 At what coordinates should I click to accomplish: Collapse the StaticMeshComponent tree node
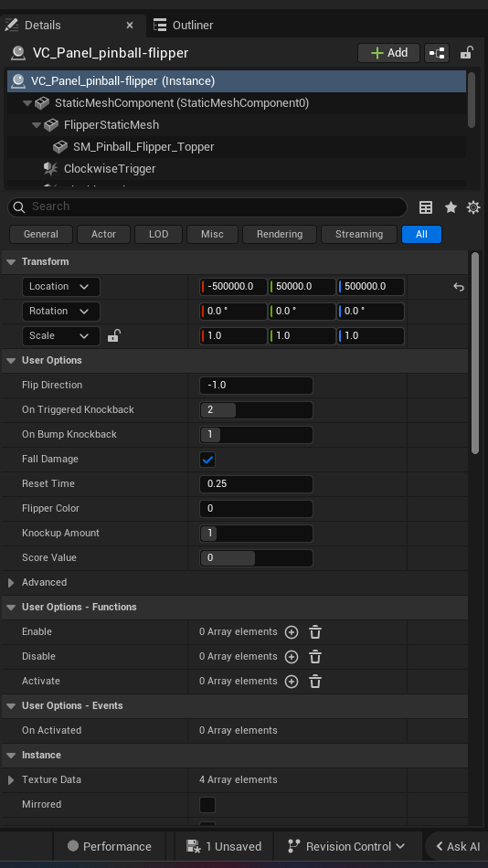point(27,103)
